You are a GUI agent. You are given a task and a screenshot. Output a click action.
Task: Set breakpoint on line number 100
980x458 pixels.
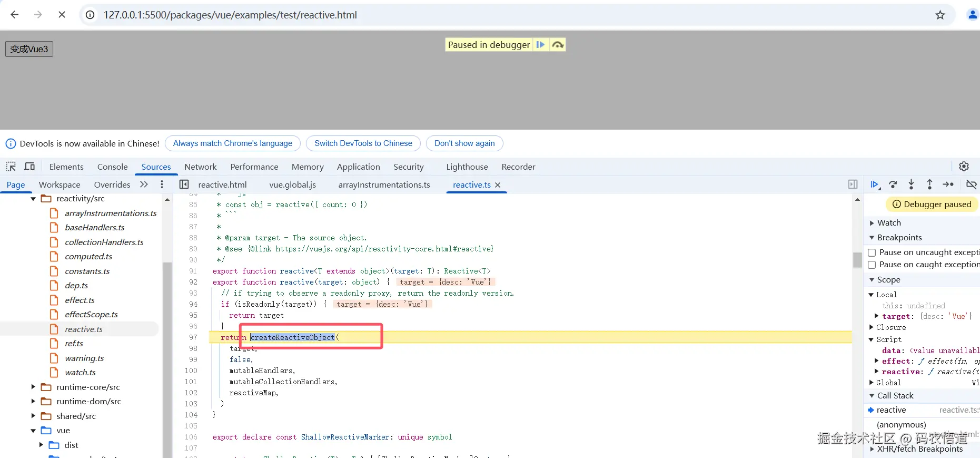coord(191,371)
